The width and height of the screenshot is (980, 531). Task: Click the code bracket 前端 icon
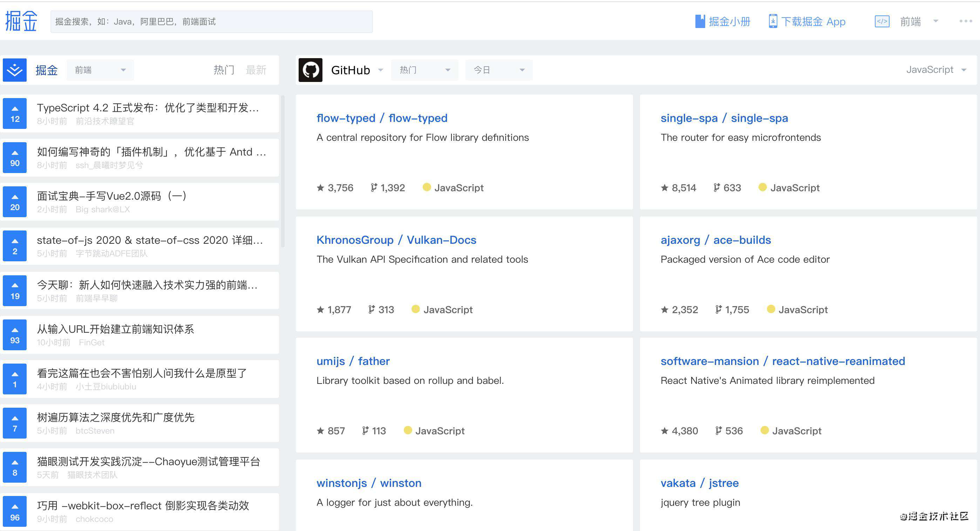882,21
